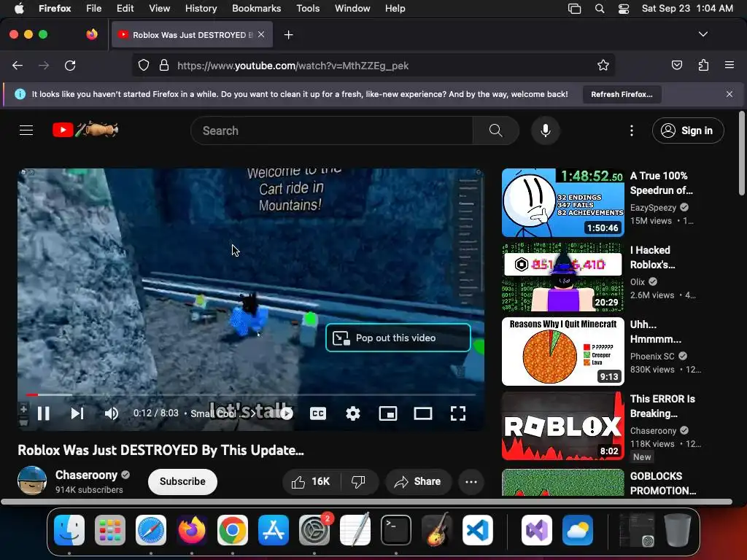Open Visual Studio Code from Dock
Viewport: 747px width, 560px height.
point(477,530)
